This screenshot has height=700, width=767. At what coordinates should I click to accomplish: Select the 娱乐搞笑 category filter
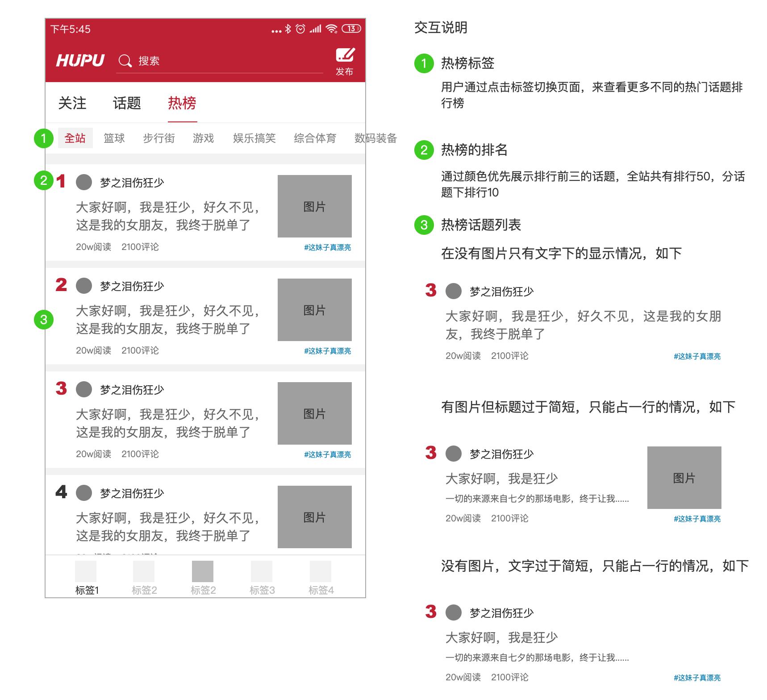click(x=254, y=138)
